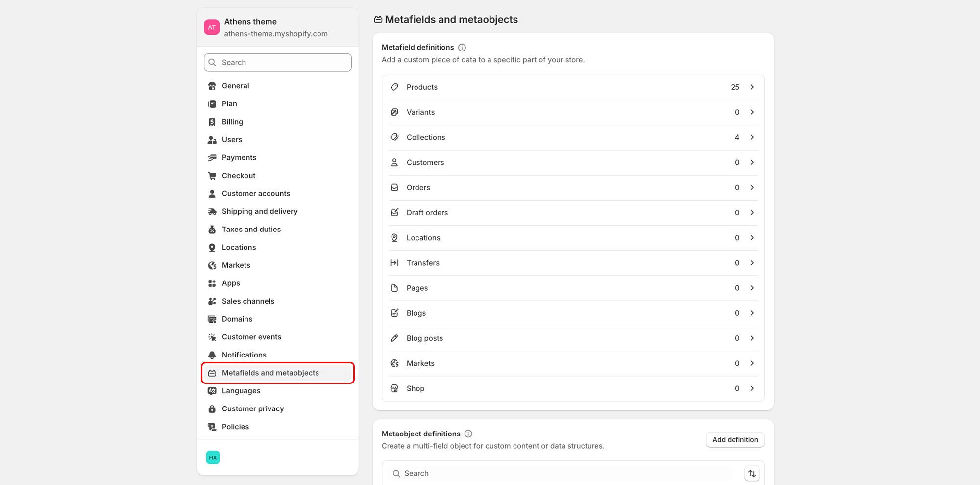Click the HA user avatar icon

click(x=213, y=458)
